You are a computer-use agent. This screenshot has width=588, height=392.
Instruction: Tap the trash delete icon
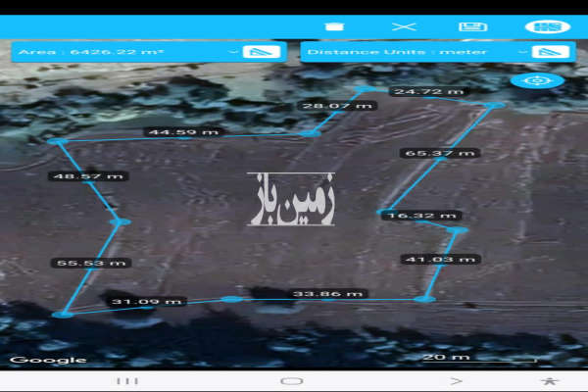334,26
